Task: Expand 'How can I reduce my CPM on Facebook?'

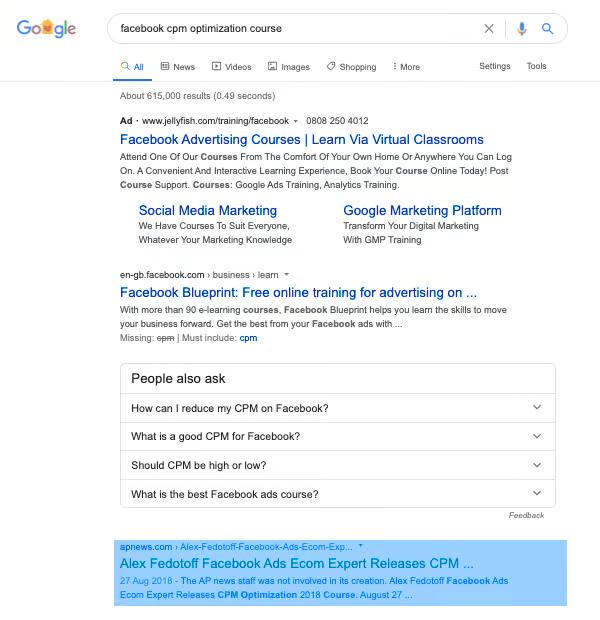Action: tap(338, 408)
